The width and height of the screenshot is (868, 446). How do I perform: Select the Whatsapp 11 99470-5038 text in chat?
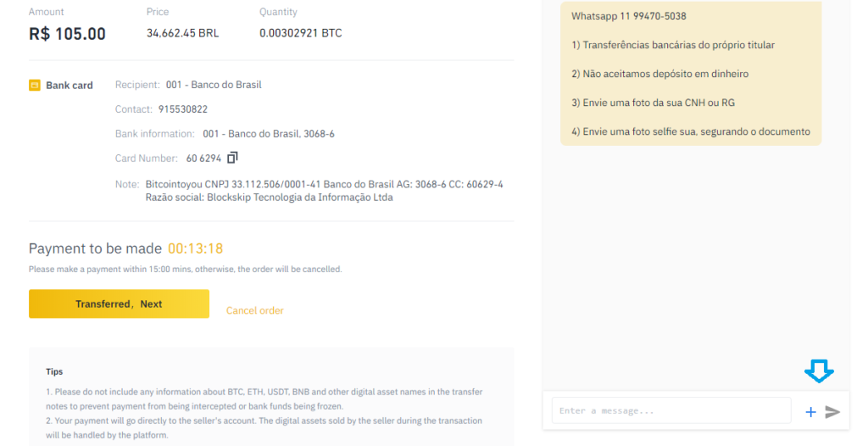click(x=628, y=16)
